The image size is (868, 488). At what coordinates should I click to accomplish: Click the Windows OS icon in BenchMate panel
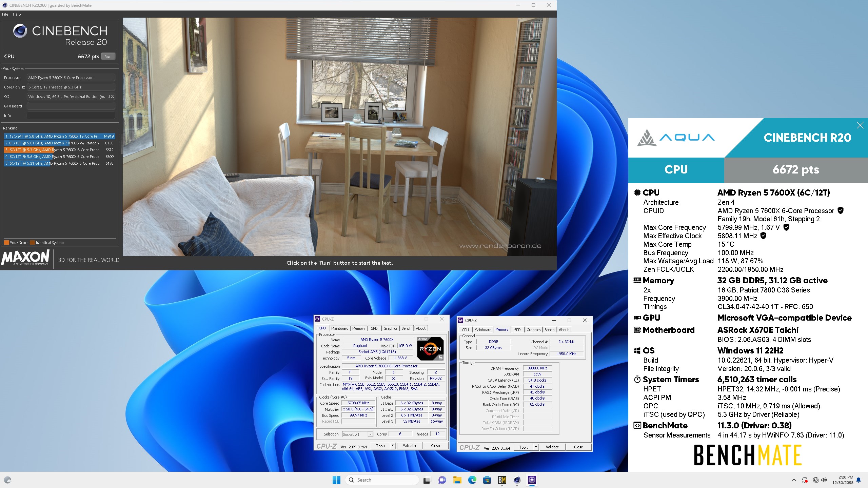coord(637,350)
